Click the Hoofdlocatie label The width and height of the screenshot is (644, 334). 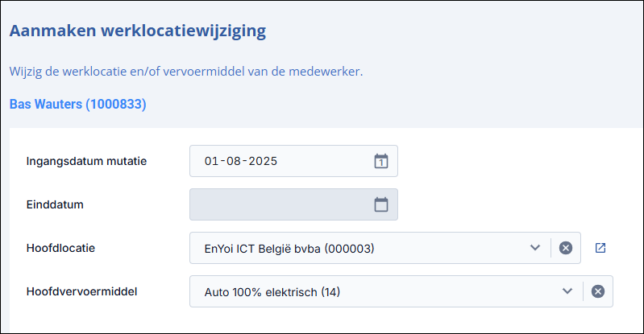pyautogui.click(x=60, y=248)
